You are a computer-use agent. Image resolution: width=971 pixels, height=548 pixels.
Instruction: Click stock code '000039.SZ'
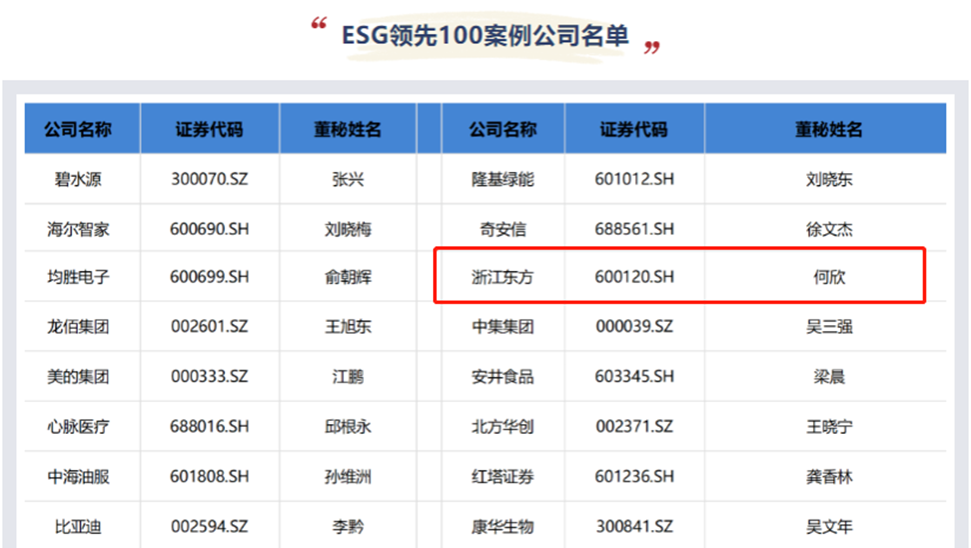tap(634, 326)
